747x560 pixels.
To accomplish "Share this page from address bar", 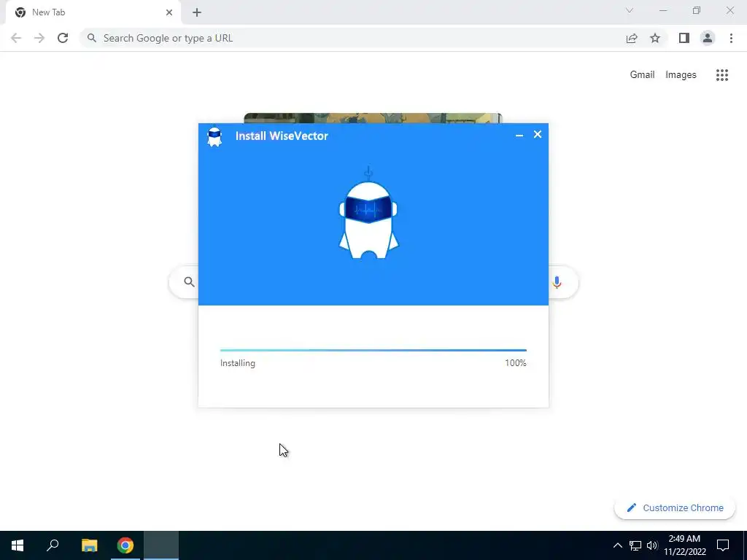I will click(x=632, y=38).
